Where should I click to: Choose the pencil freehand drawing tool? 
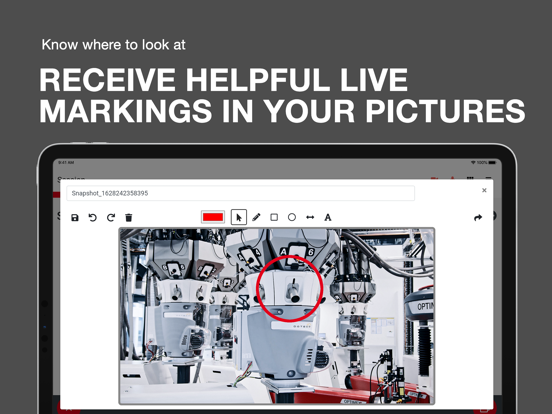pyautogui.click(x=256, y=217)
